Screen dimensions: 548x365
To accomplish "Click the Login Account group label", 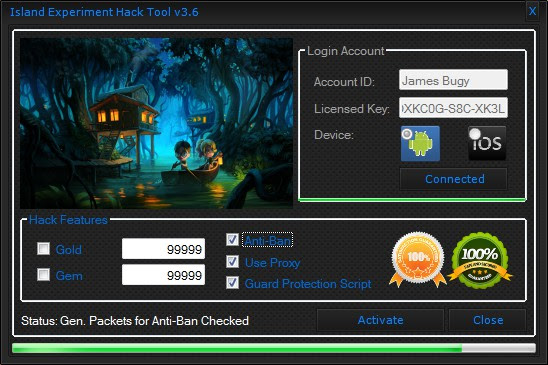I will coord(346,51).
